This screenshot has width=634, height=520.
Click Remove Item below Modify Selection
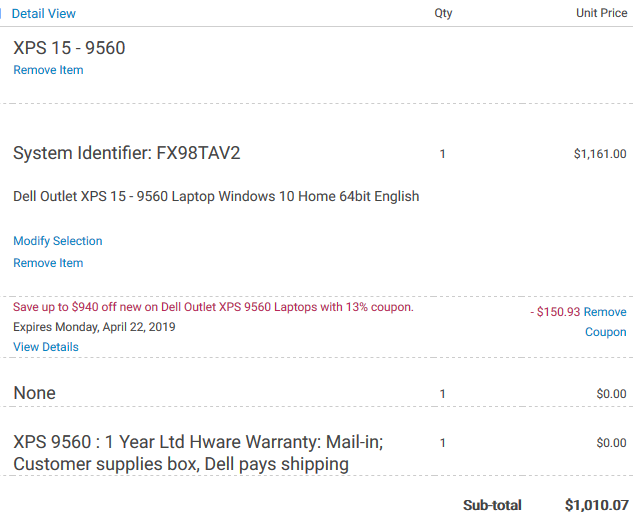tap(48, 263)
